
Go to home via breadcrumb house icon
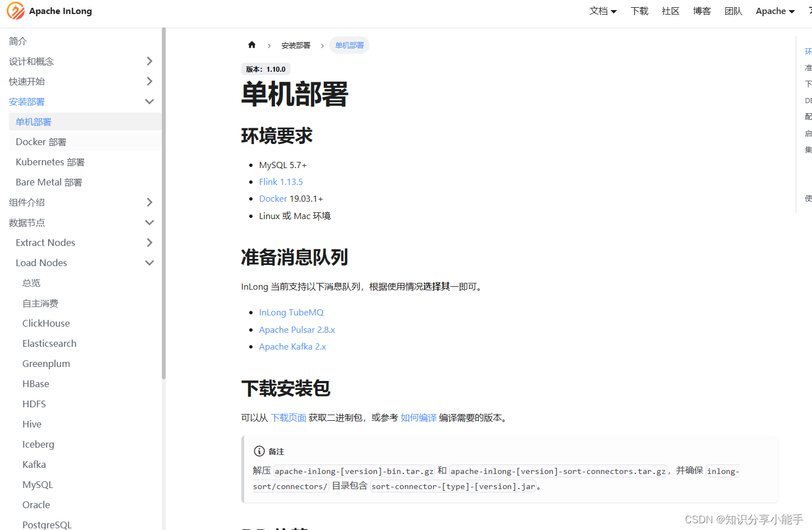click(x=252, y=45)
